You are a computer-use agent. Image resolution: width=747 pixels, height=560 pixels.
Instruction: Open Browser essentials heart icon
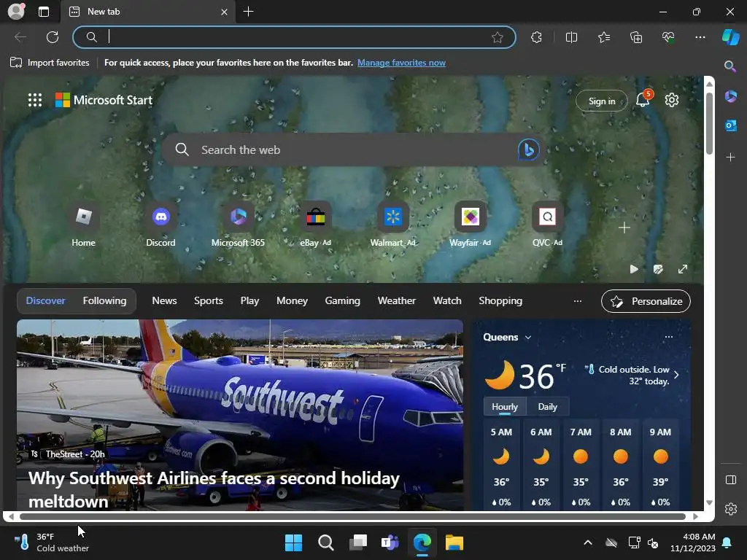tap(668, 37)
